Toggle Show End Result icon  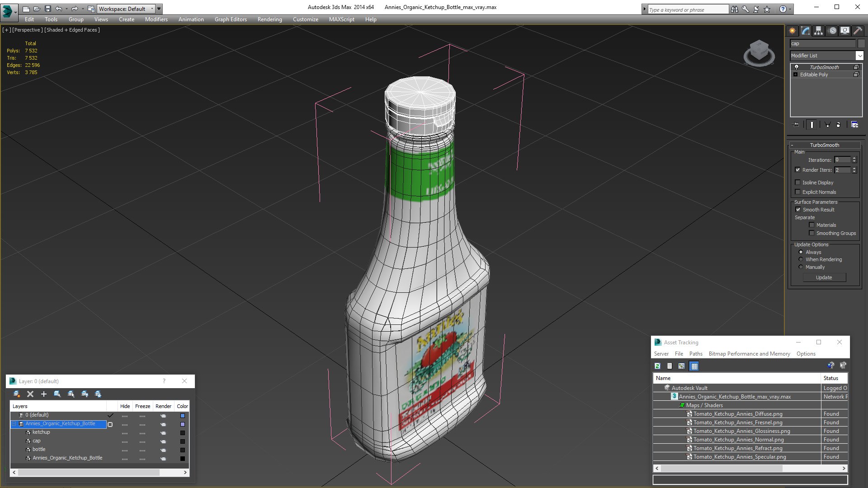click(812, 125)
